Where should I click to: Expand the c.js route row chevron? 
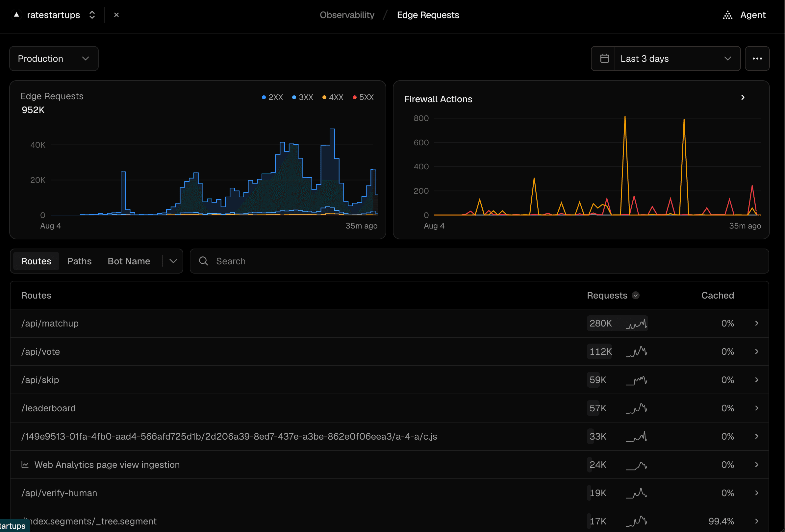point(757,436)
